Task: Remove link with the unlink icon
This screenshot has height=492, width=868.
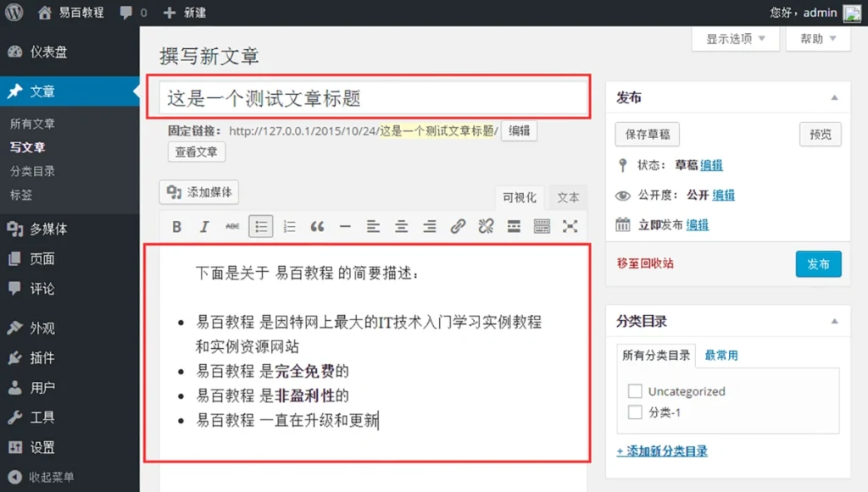Action: [x=486, y=227]
